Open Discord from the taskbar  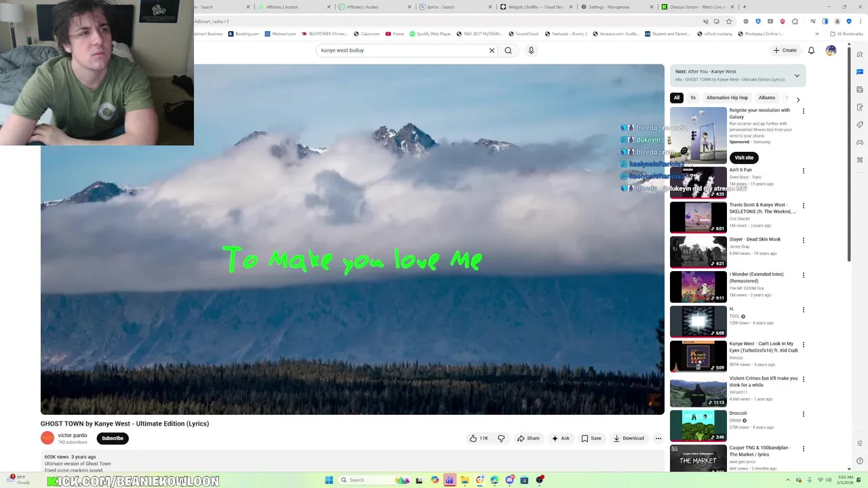(509, 480)
